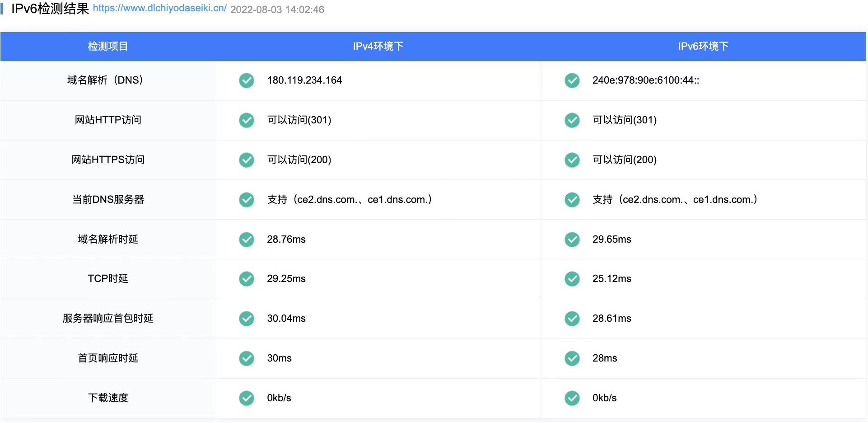Click the IPv6 HTTPS access check icon

(x=572, y=160)
